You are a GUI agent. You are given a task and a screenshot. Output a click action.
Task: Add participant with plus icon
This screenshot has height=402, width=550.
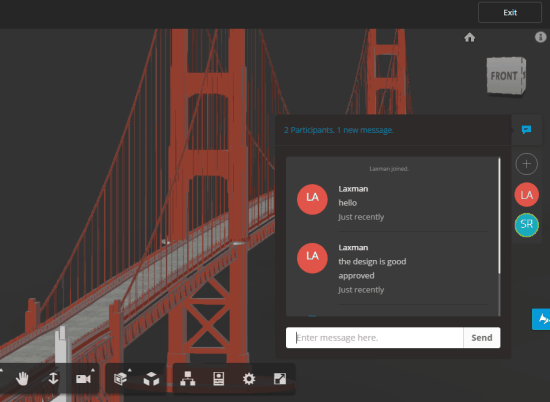click(526, 164)
